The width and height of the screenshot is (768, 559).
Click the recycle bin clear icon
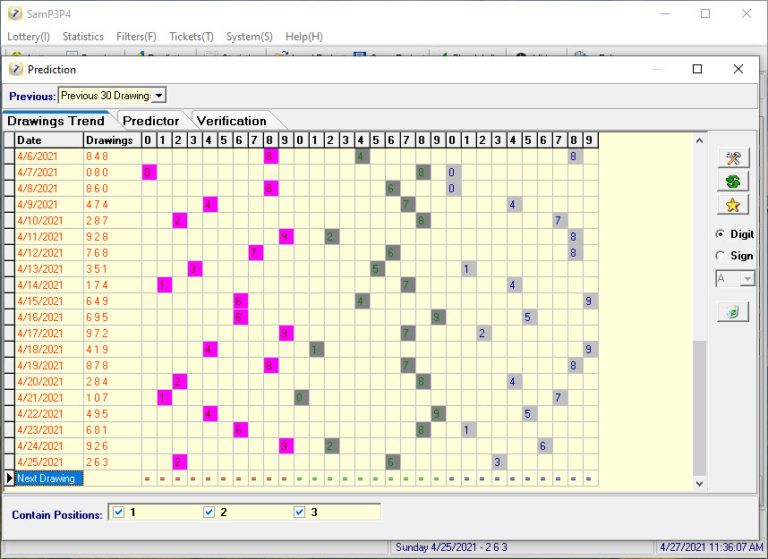pyautogui.click(x=732, y=311)
